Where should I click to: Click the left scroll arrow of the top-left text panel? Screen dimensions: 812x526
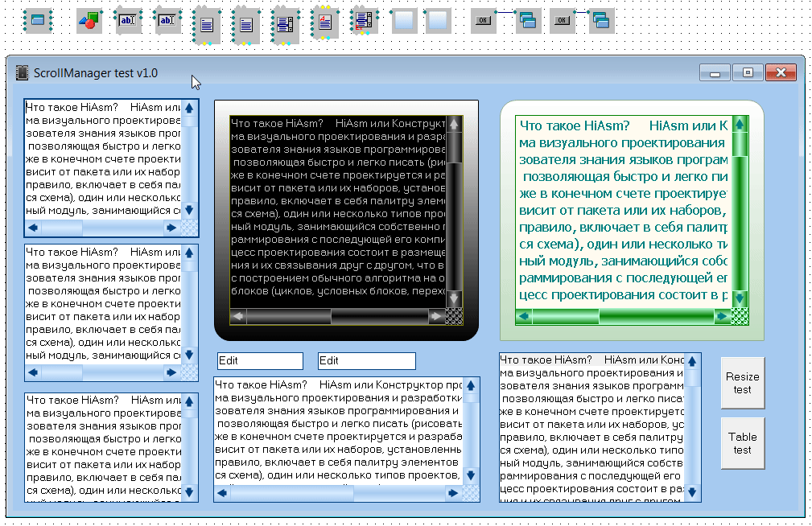point(34,228)
